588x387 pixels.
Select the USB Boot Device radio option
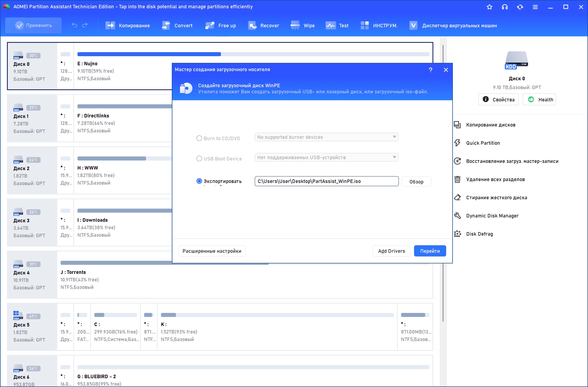tap(199, 159)
